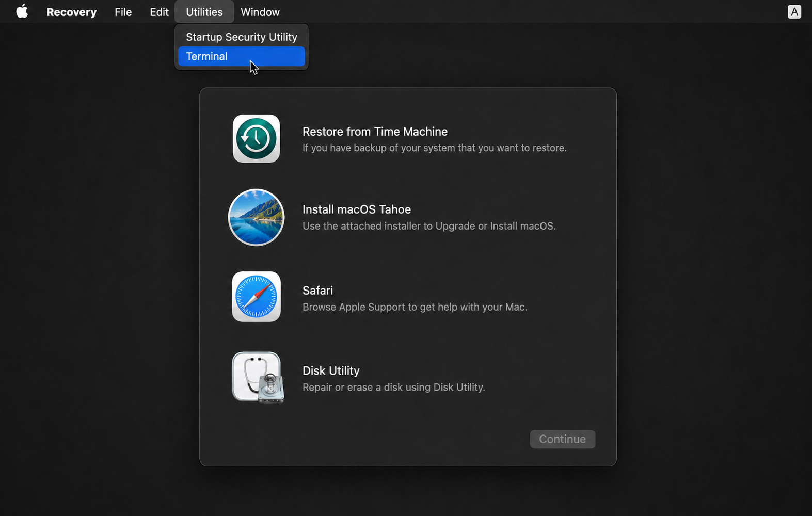Launch Terminal from the Utilities menu

(x=242, y=56)
